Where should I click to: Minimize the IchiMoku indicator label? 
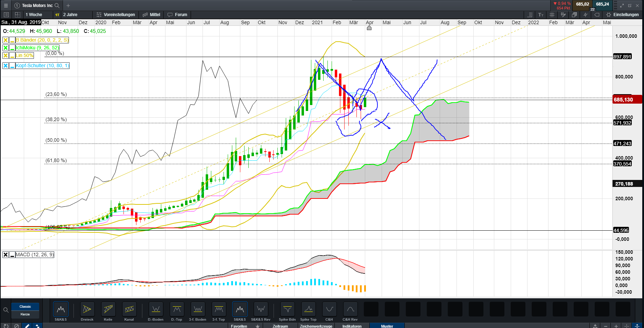tap(12, 48)
